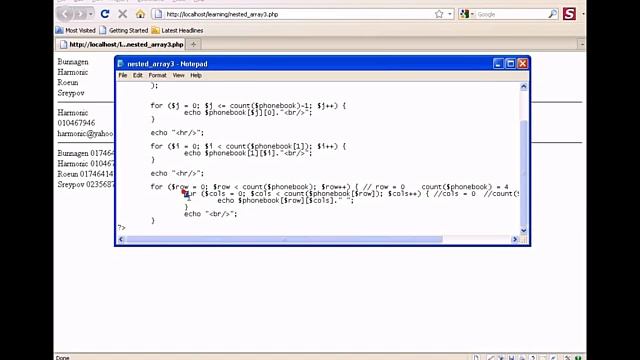Click the search magnifier icon
The height and width of the screenshot is (360, 640).
coord(552,14)
